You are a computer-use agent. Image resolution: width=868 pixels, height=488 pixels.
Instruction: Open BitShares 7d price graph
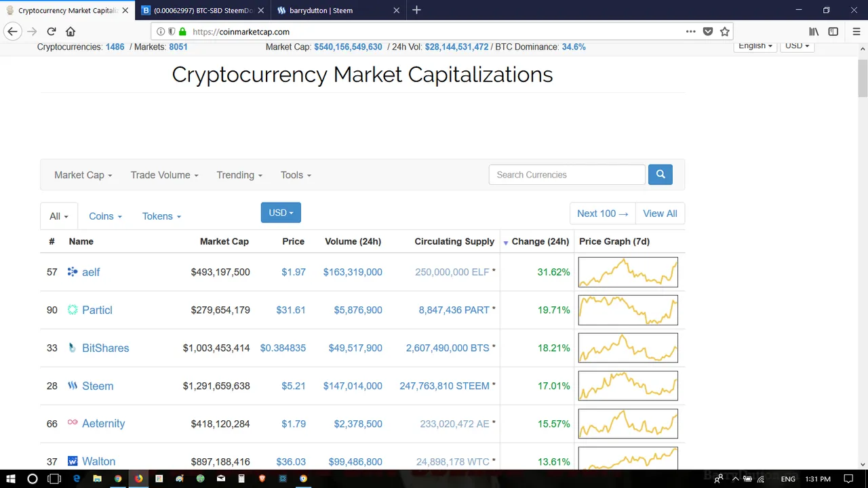628,348
